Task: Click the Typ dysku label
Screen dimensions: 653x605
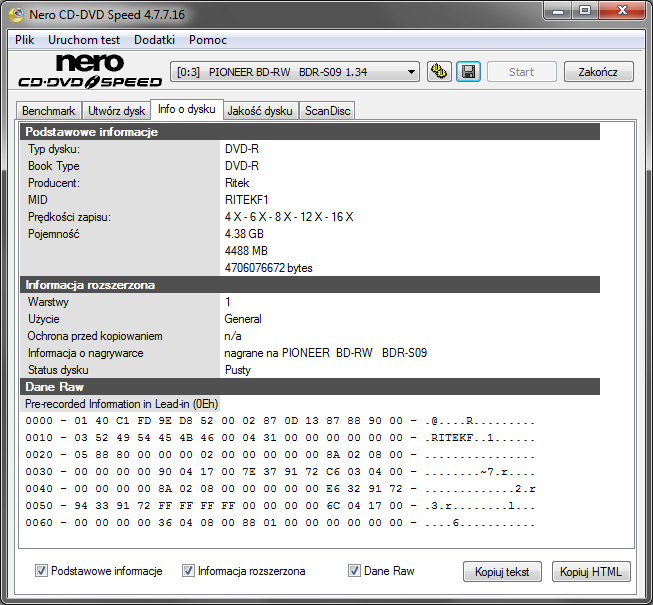Action: (x=54, y=149)
